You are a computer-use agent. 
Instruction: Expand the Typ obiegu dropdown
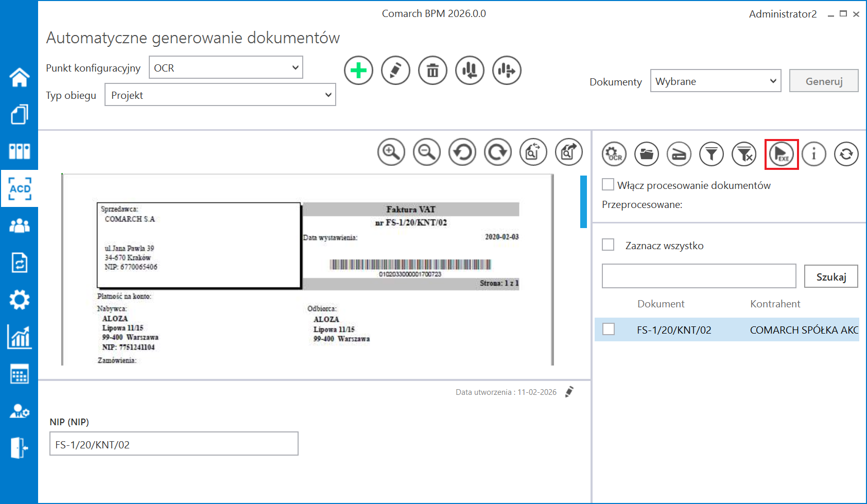pos(220,95)
